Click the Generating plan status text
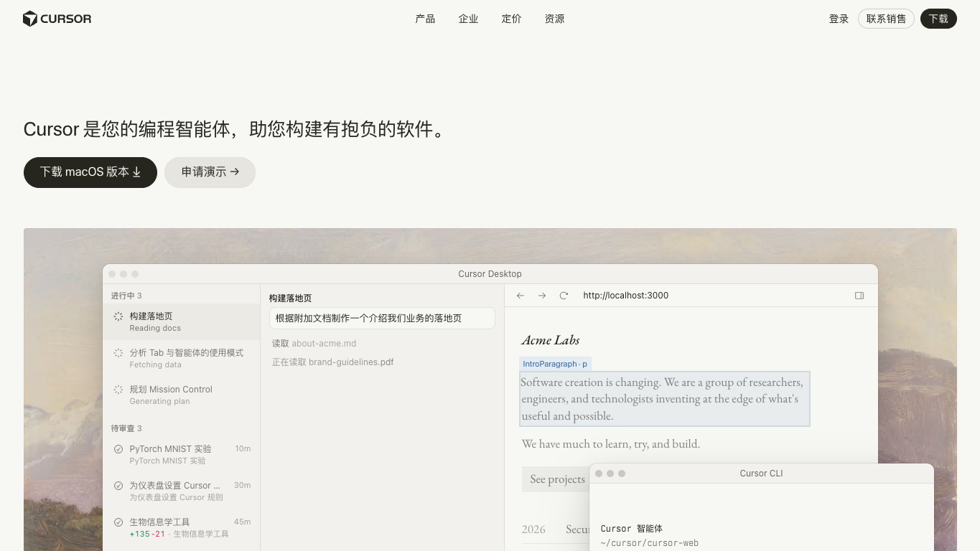The image size is (980, 551). [159, 401]
